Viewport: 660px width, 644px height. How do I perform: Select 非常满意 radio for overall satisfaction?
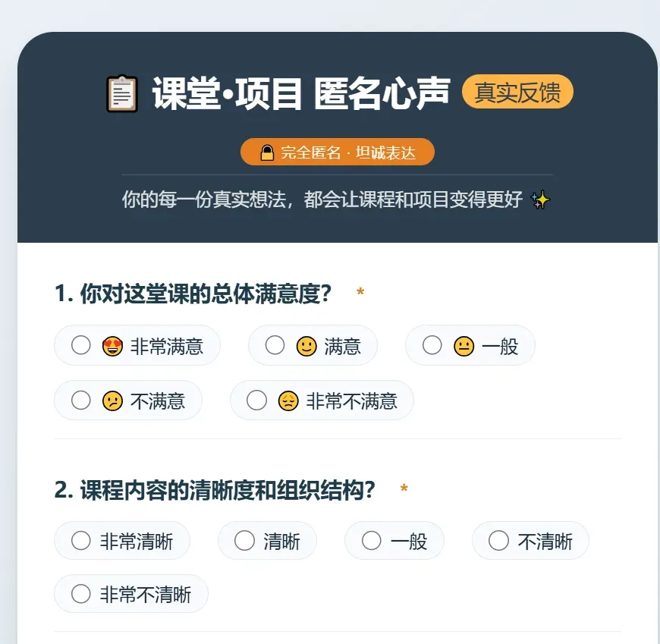81,346
